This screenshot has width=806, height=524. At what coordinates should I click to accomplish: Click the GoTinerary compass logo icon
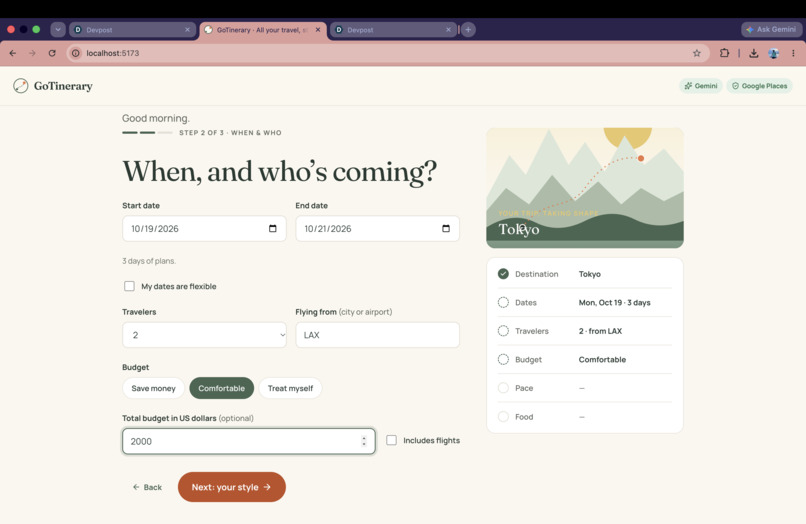pyautogui.click(x=21, y=85)
